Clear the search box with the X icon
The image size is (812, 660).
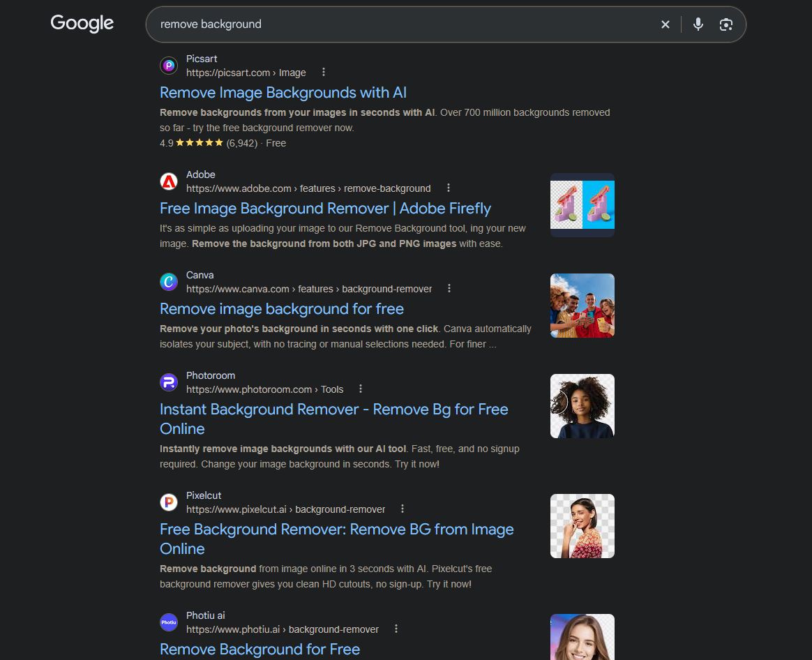click(666, 24)
